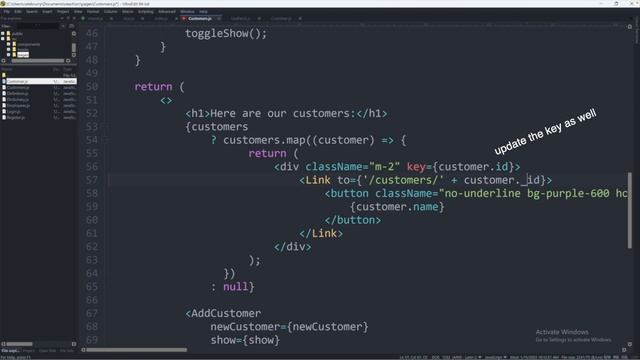Select Employees.js in the file list
The image size is (640, 360).
(x=18, y=105)
